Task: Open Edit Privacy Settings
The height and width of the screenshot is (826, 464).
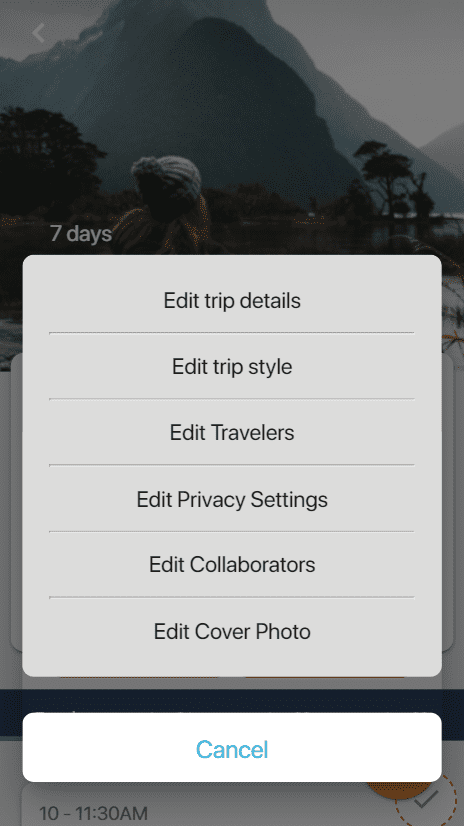Action: [x=232, y=499]
